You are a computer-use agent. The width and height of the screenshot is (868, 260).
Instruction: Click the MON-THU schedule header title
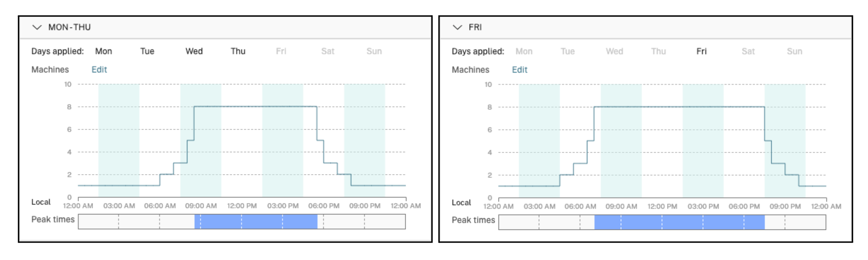pos(70,27)
